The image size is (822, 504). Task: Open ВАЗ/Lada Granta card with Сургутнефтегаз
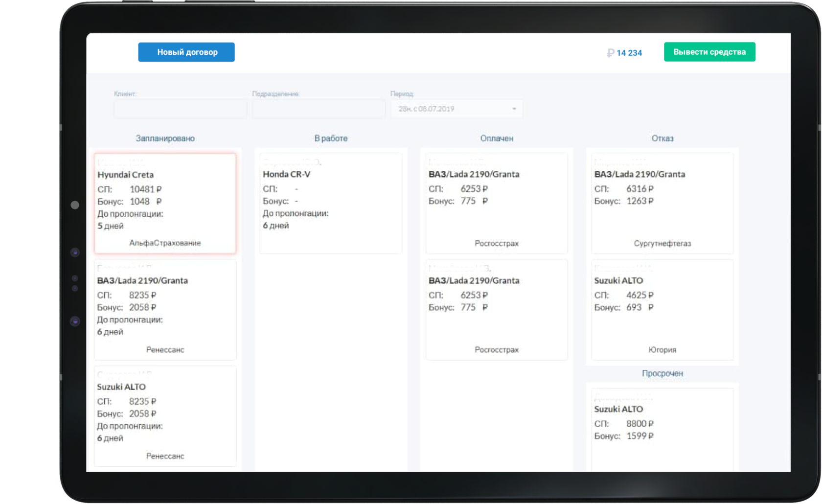662,204
